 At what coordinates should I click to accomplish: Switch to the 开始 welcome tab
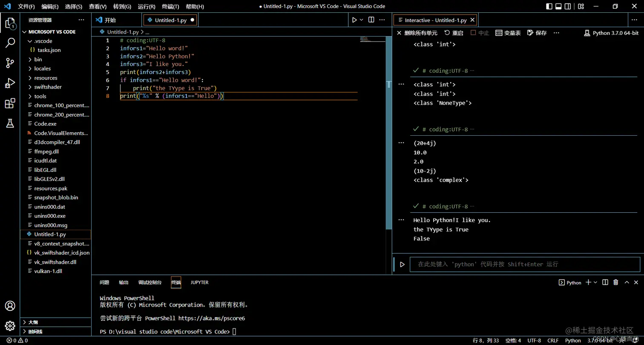pos(110,20)
